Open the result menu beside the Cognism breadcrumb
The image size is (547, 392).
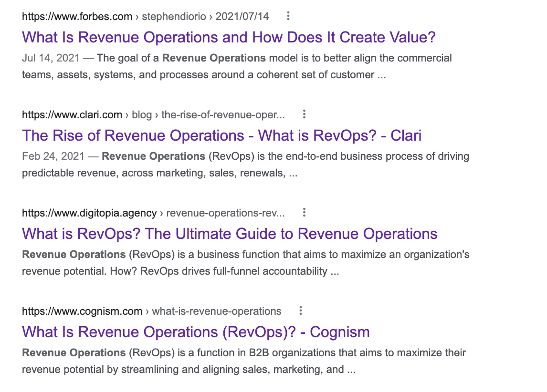(x=300, y=310)
